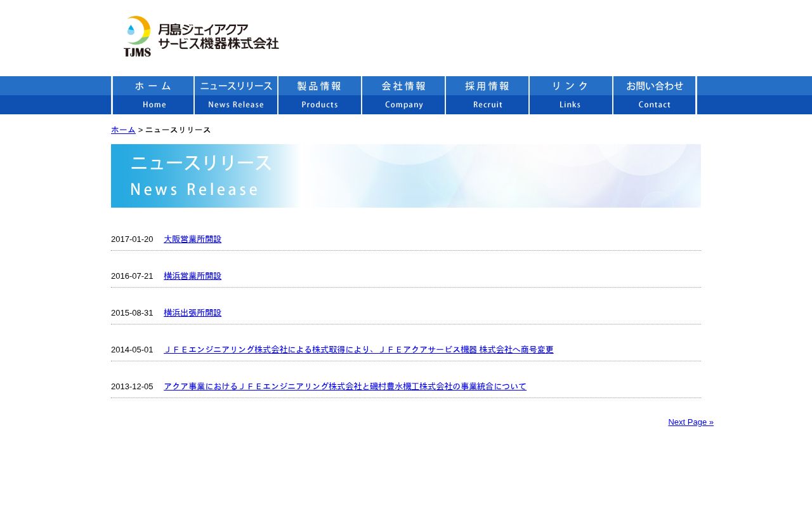Navigate to the Recruit section

pos(487,95)
